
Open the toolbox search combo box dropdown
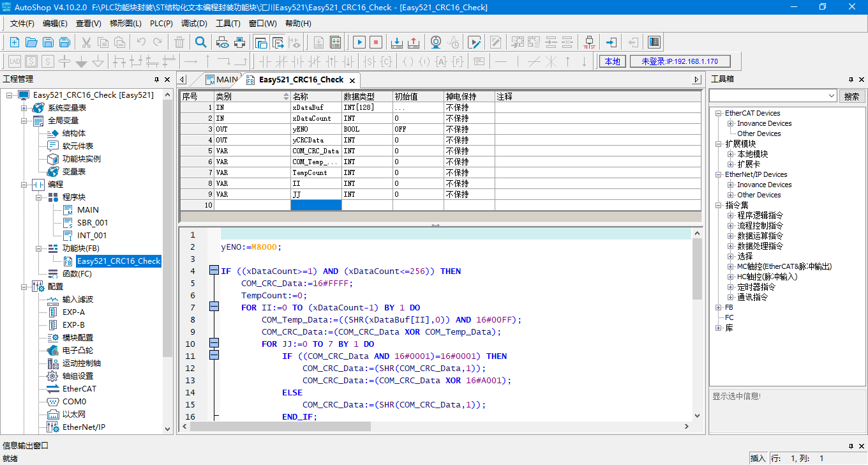pyautogui.click(x=831, y=96)
